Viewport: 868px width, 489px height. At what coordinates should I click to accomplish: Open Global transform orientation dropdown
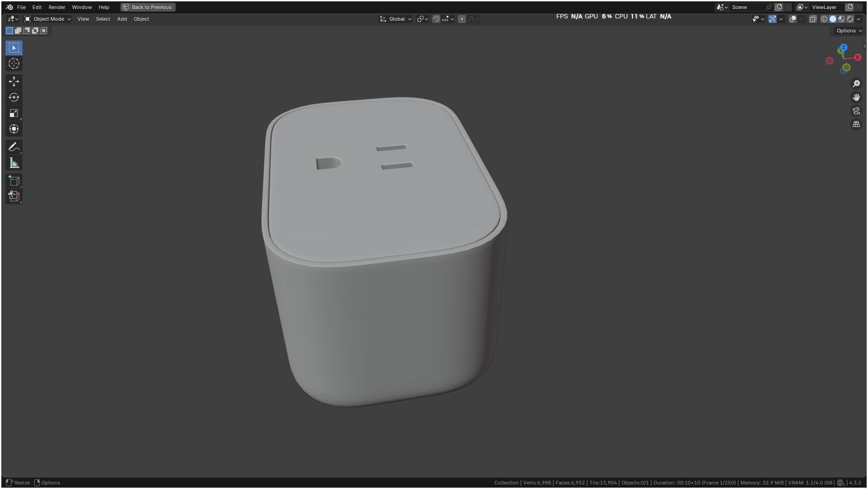[396, 19]
